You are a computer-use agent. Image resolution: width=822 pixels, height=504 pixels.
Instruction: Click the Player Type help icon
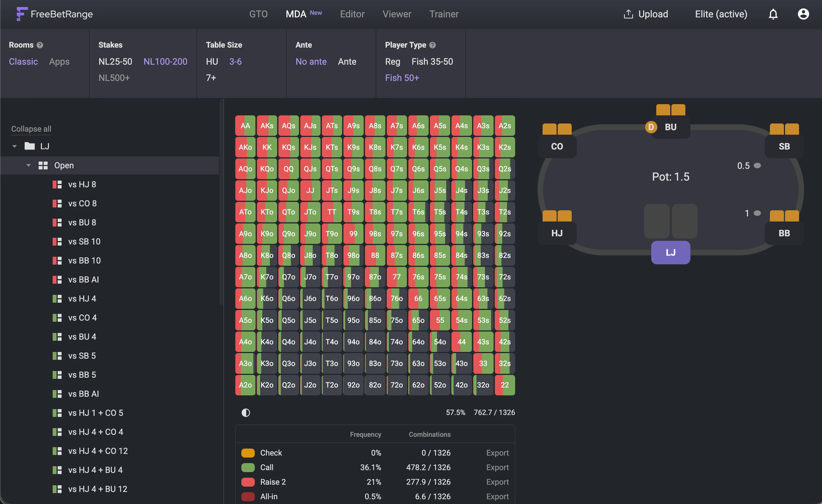432,45
